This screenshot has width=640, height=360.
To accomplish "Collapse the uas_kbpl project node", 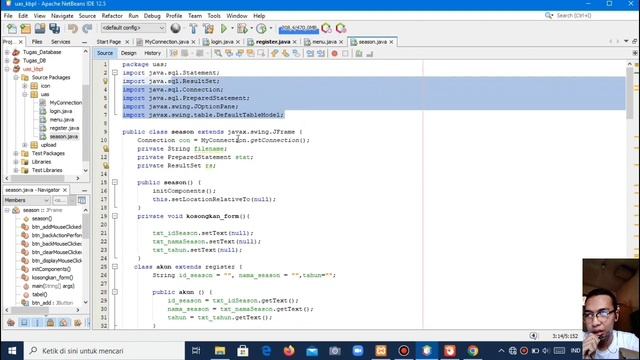I will (x=7, y=69).
